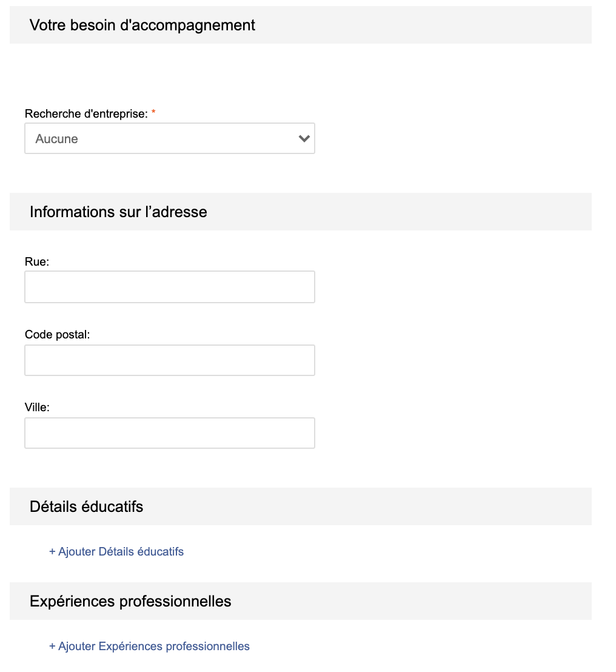The width and height of the screenshot is (616, 672).
Task: Focus the Code postal input box
Action: click(169, 360)
